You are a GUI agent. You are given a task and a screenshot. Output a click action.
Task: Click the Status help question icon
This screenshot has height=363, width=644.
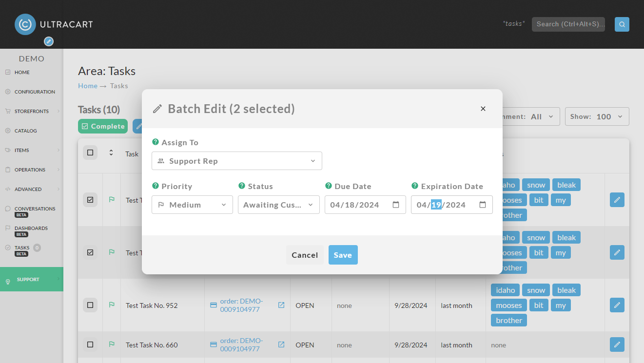click(x=242, y=186)
